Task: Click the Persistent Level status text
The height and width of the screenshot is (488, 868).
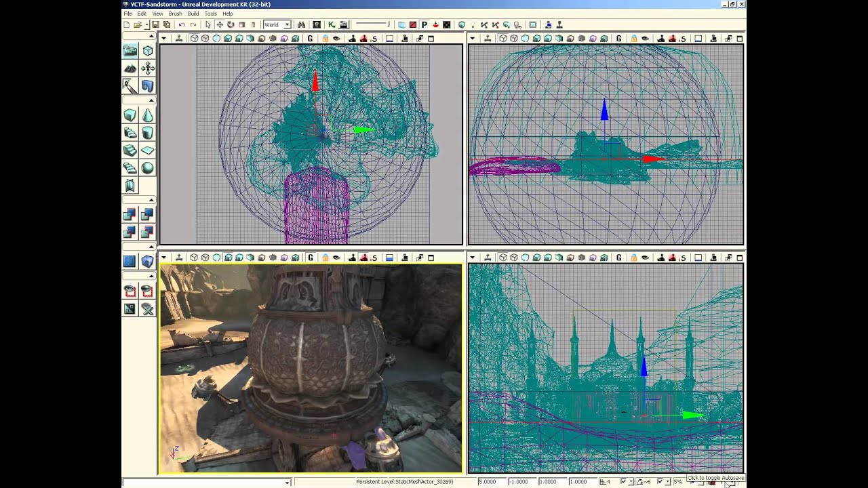Action: pyautogui.click(x=404, y=482)
